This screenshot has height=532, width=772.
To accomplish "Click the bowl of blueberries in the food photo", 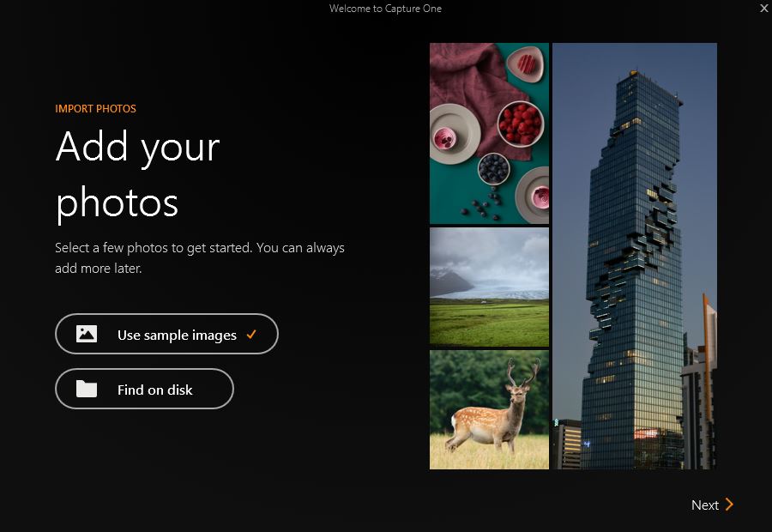I will 493,168.
